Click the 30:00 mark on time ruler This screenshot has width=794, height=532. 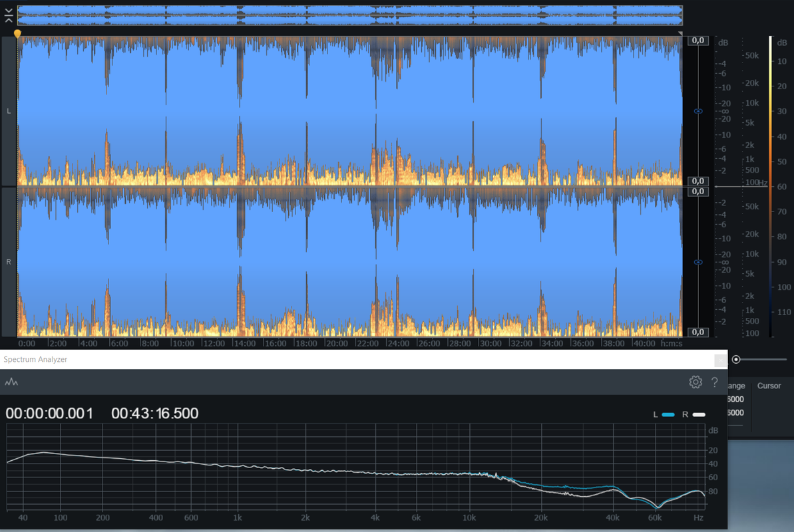(491, 343)
